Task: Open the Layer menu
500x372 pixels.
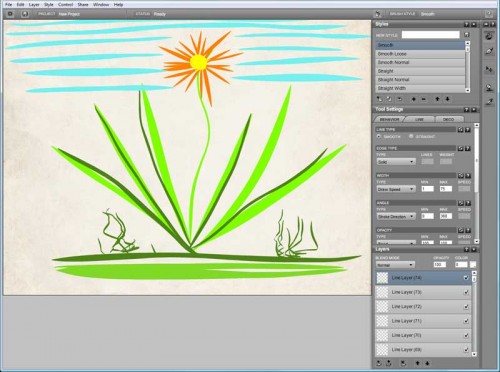Action: point(34,5)
